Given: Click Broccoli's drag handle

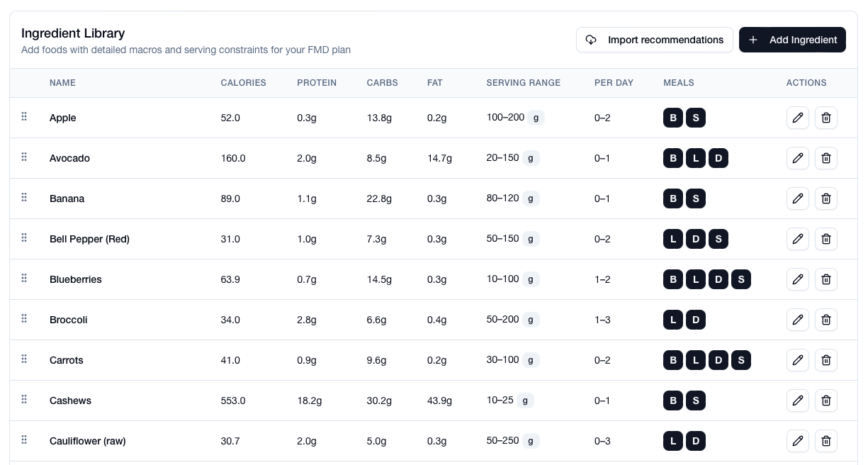Looking at the screenshot, I should click(x=23, y=318).
